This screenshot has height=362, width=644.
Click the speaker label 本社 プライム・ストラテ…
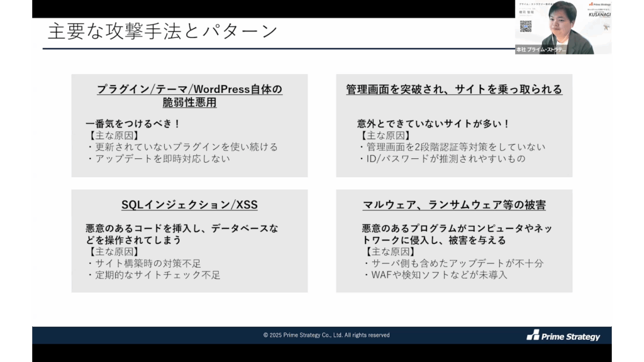pyautogui.click(x=541, y=50)
